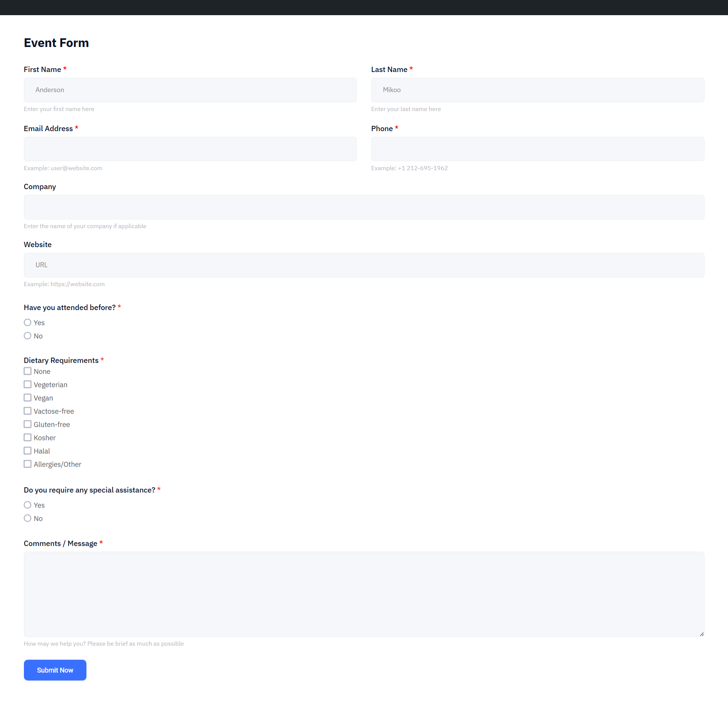Select Yes for attended before question
This screenshot has height=705, width=728.
coord(27,322)
